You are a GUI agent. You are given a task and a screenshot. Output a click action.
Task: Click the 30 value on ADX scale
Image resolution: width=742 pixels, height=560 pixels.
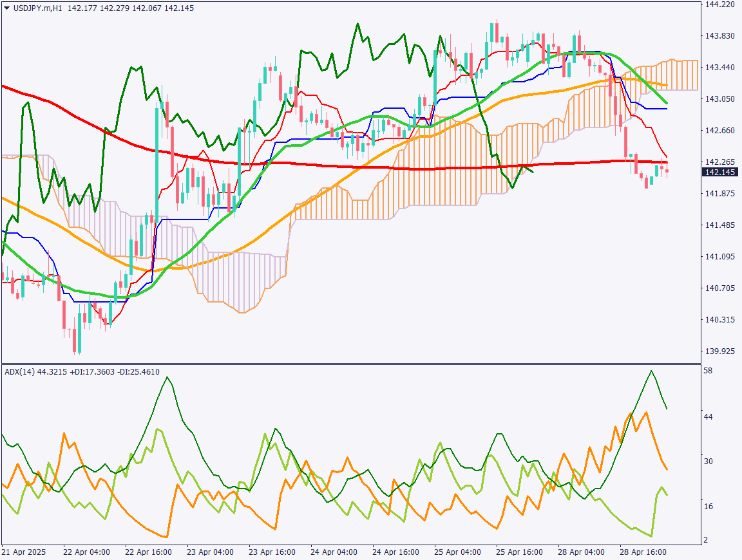point(708,462)
